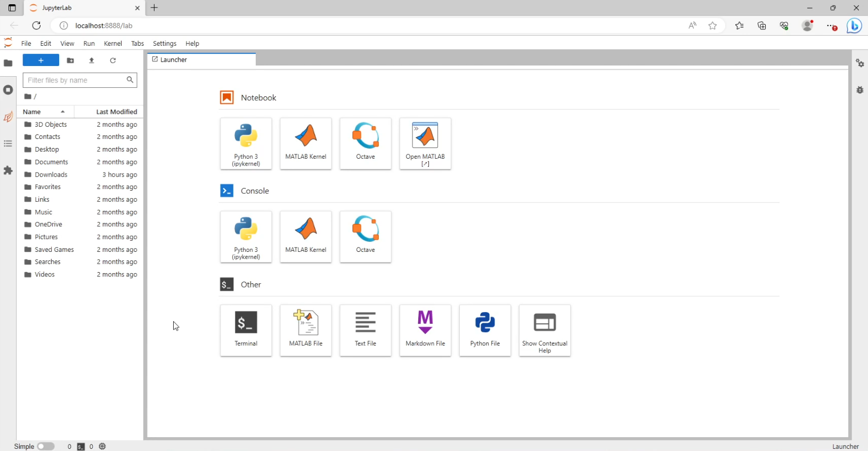868x451 pixels.
Task: Open the Kernel menu
Action: pos(113,44)
